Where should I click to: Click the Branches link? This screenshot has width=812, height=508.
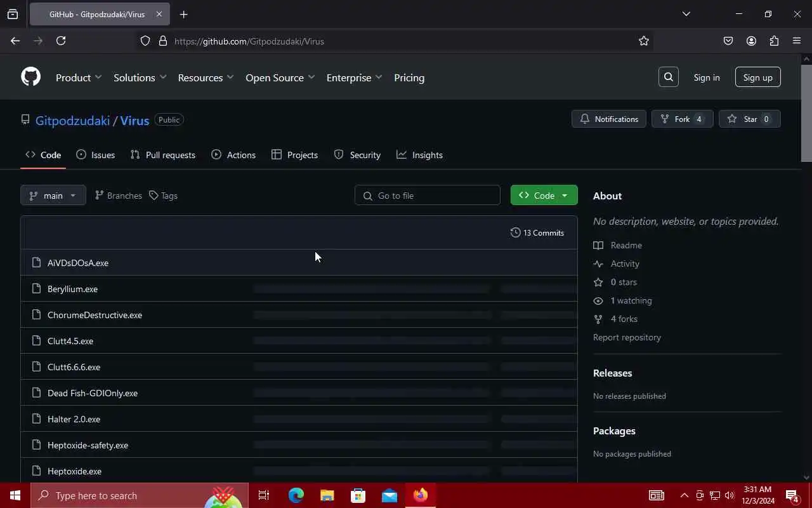point(118,196)
